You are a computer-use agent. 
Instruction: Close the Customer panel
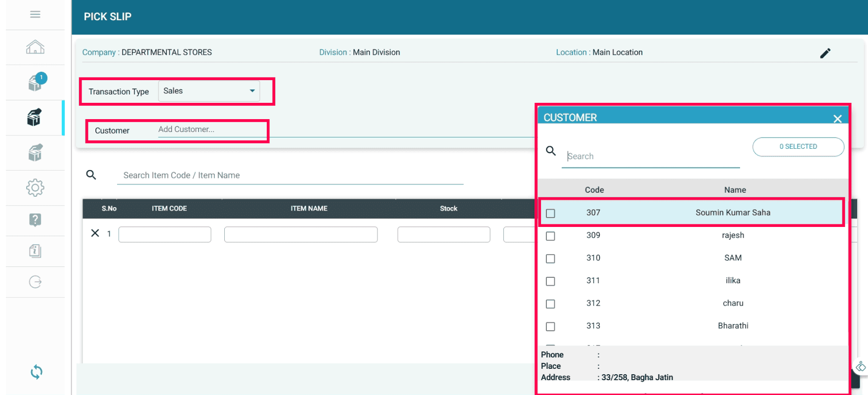pyautogui.click(x=837, y=119)
